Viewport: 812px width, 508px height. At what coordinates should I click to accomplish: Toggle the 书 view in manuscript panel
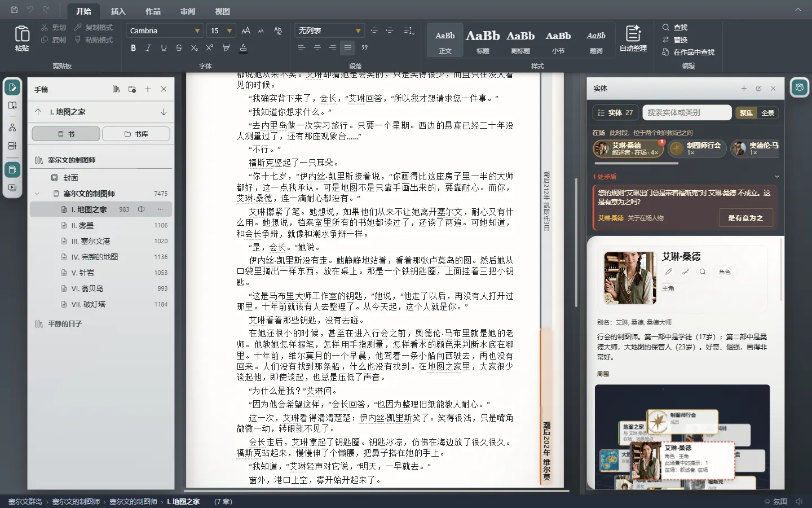tap(66, 134)
